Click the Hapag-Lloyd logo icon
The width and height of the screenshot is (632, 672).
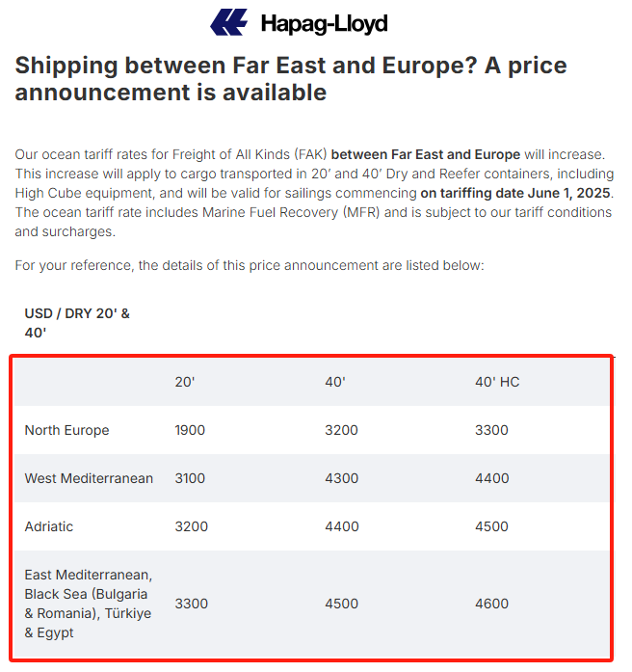[229, 22]
